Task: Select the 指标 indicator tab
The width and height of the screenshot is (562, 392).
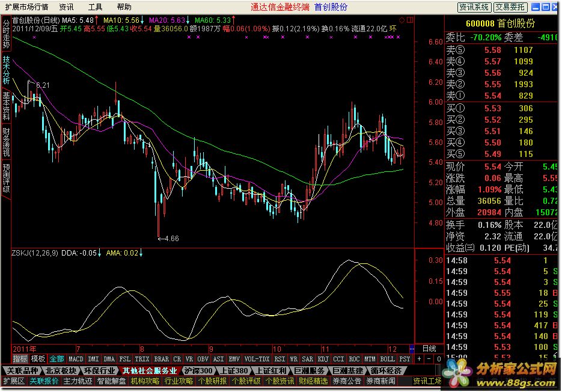Action: coord(20,359)
